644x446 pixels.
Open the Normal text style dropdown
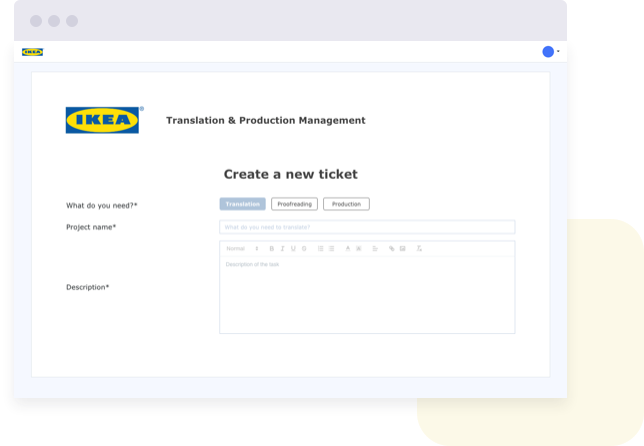(242, 248)
